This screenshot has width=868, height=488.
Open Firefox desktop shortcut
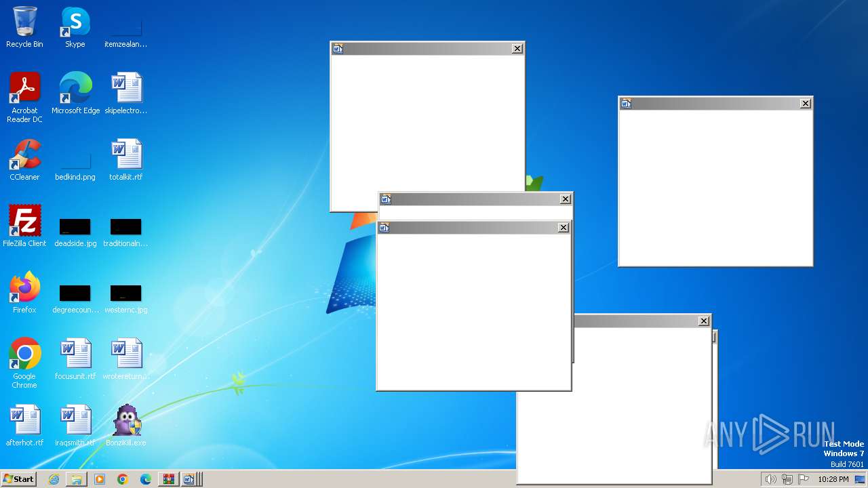tap(24, 292)
